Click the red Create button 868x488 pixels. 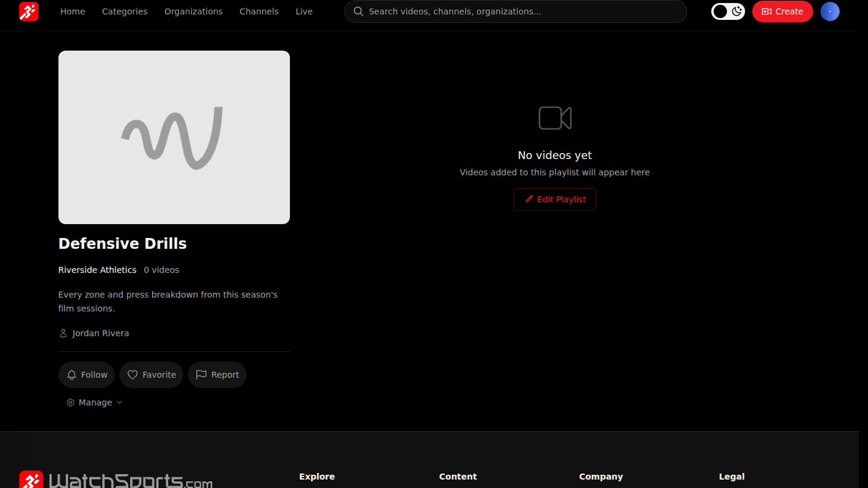782,11
